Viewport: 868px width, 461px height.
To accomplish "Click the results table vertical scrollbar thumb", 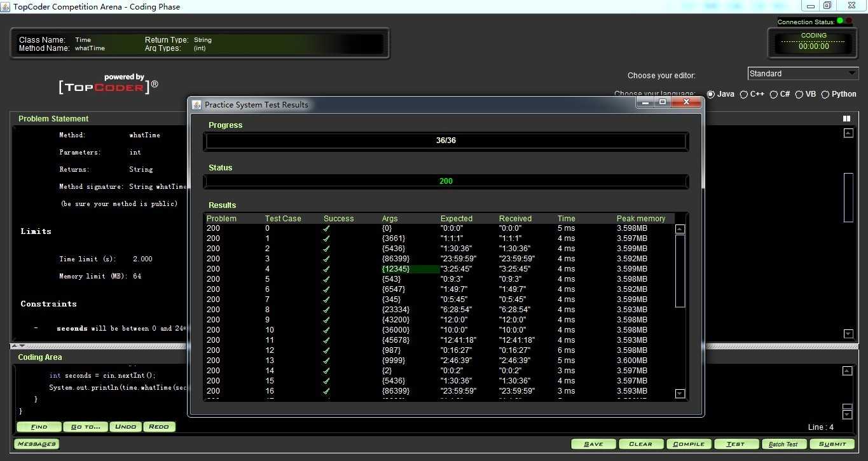I will (x=680, y=271).
